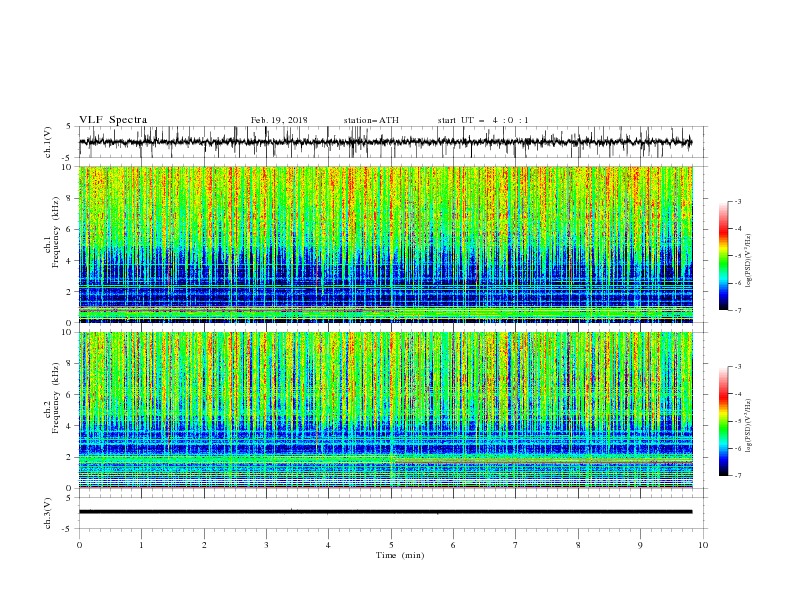
Task: Click the "6" tick on ch.2 frequency axis
Action: (70, 395)
